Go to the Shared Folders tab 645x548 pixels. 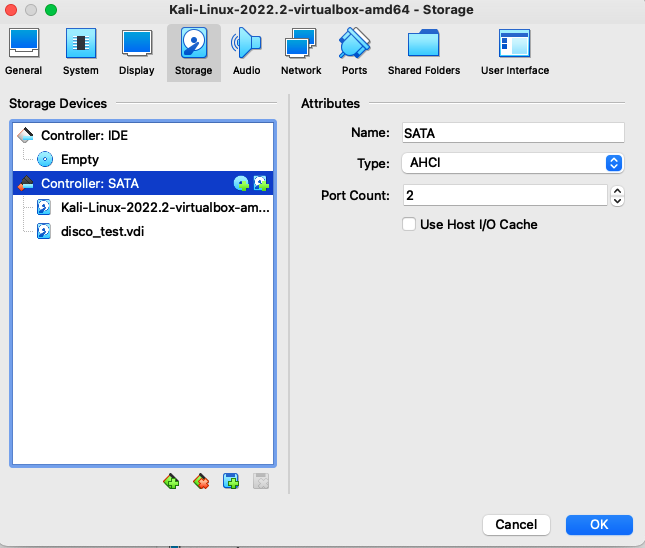(424, 53)
